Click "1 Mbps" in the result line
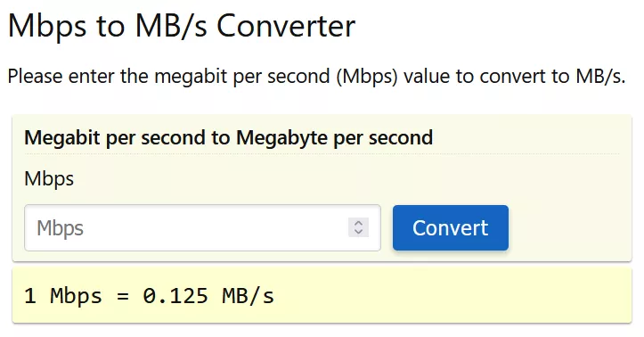The image size is (644, 337). [x=63, y=296]
